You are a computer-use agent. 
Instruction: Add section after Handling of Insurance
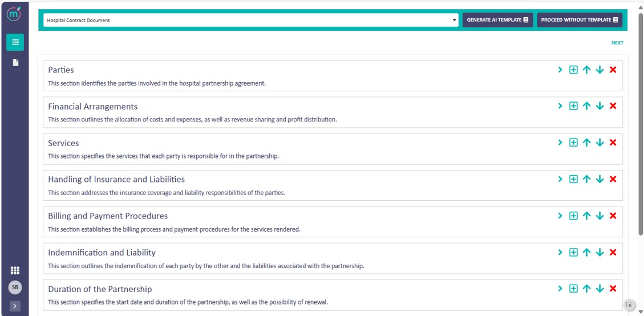[573, 179]
